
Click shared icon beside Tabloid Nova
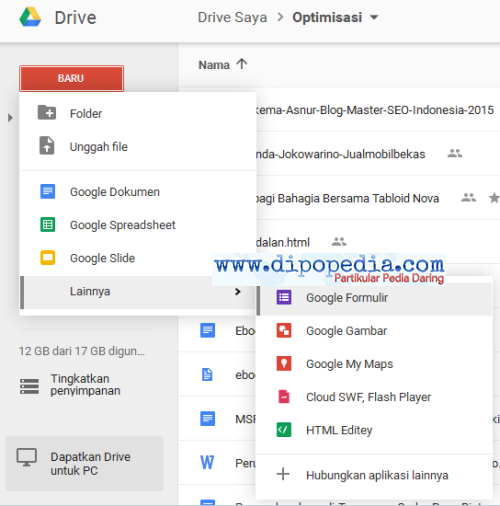pyautogui.click(x=468, y=197)
